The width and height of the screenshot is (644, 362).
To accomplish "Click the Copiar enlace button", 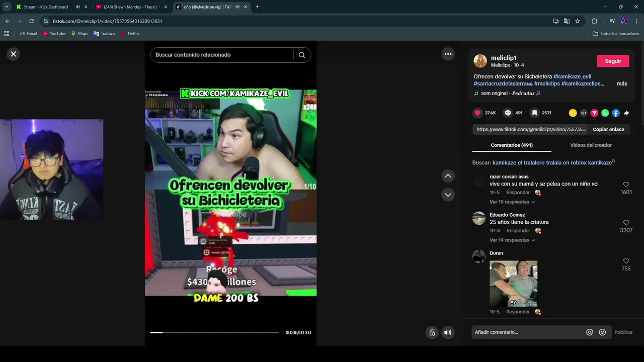I will 608,129.
